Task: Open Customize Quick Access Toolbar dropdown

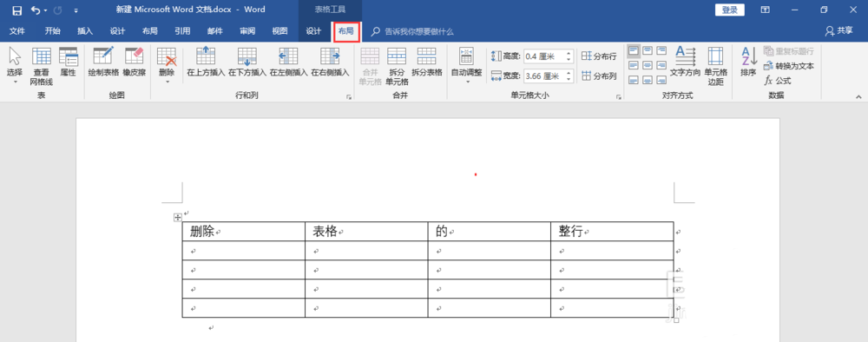Action: [76, 10]
